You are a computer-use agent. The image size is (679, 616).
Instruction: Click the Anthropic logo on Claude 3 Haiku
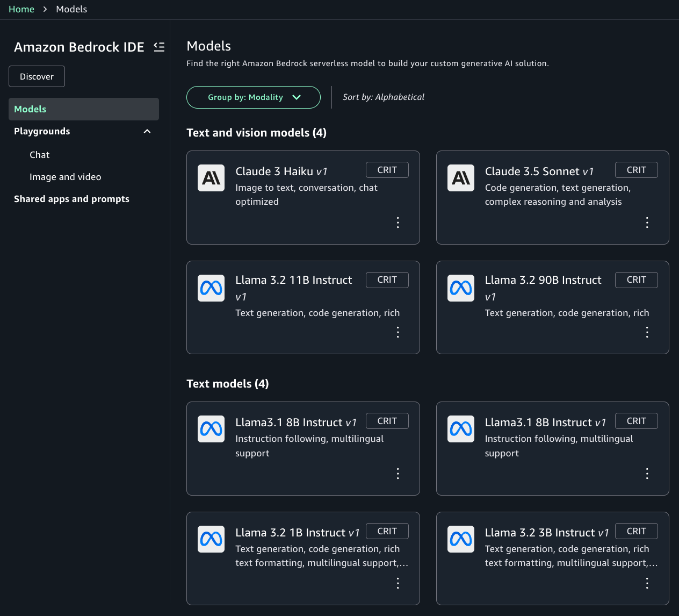tap(211, 178)
